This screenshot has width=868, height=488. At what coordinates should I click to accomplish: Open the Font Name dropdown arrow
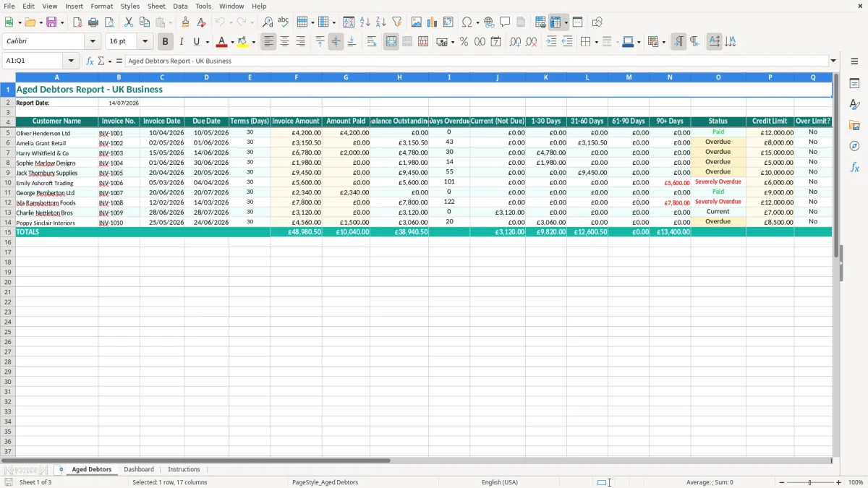click(x=93, y=42)
